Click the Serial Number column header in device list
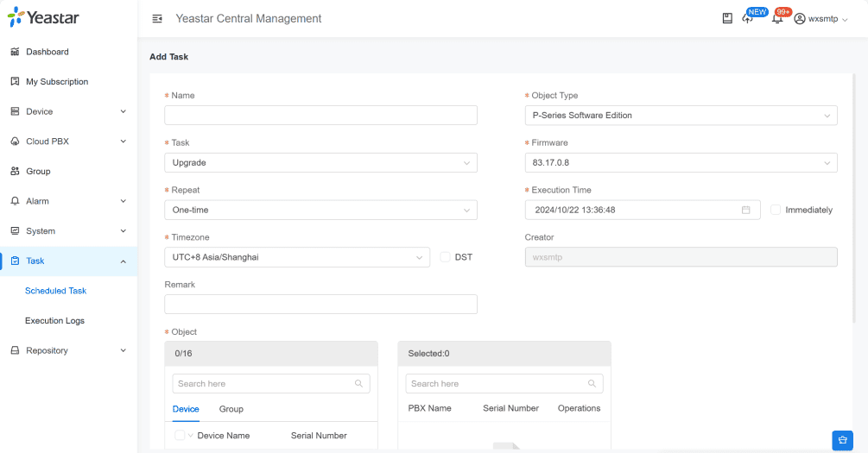The height and width of the screenshot is (453, 868). tap(319, 435)
